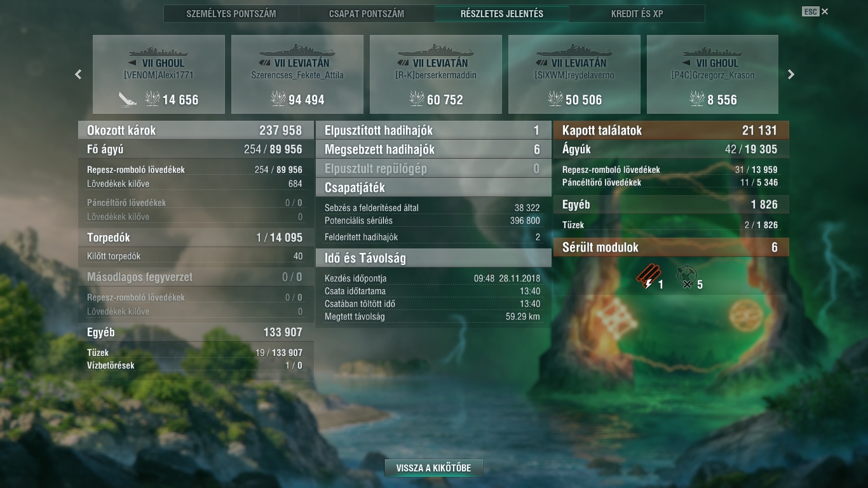Click ship silhouette on Grzegorz_Krason's Ghoul card
The width and height of the screenshot is (868, 488).
[713, 50]
